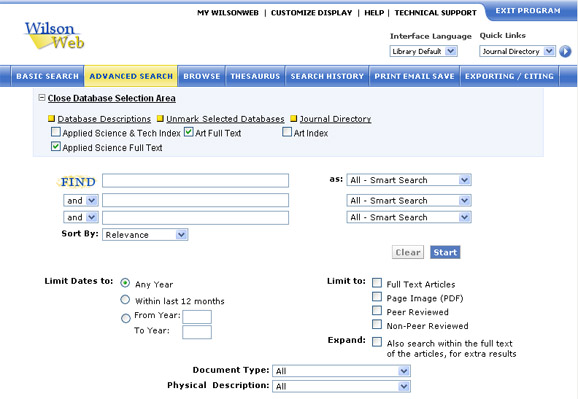Viewport: 578px width, 399px height.
Task: Click the minus icon beside Close Database Selection Area
Action: [x=42, y=98]
